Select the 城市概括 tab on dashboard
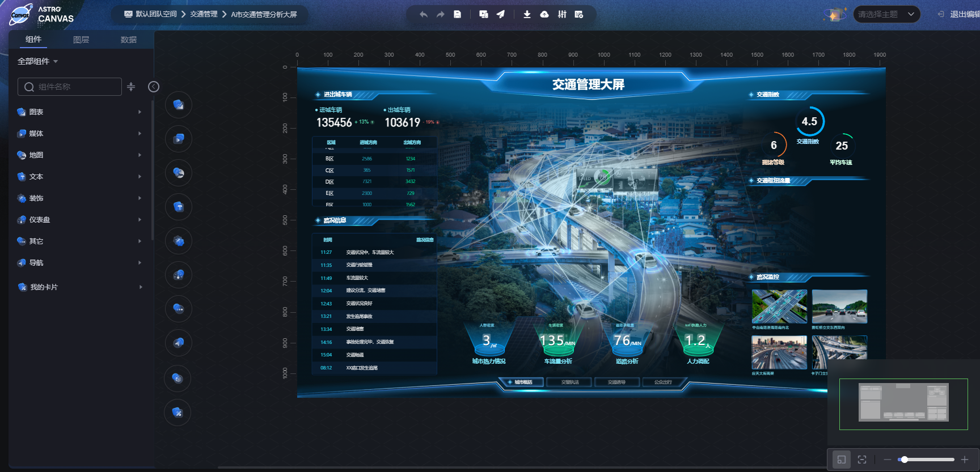This screenshot has width=980, height=472. [x=522, y=382]
